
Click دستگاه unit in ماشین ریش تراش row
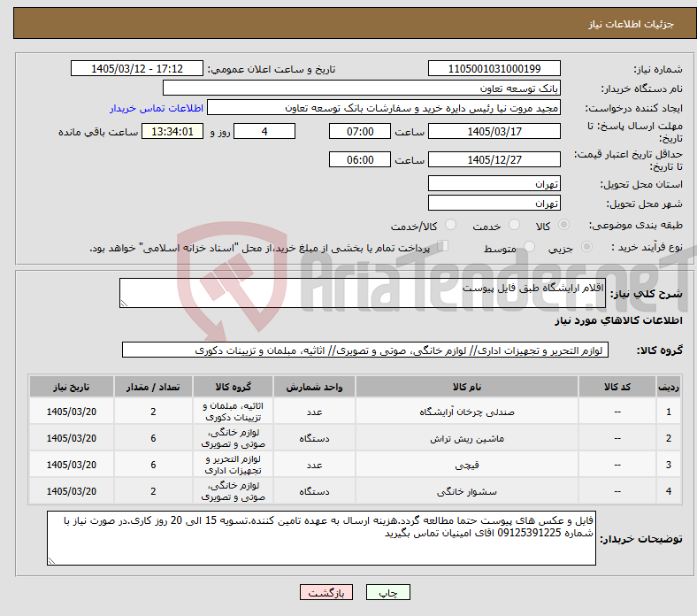click(x=314, y=438)
